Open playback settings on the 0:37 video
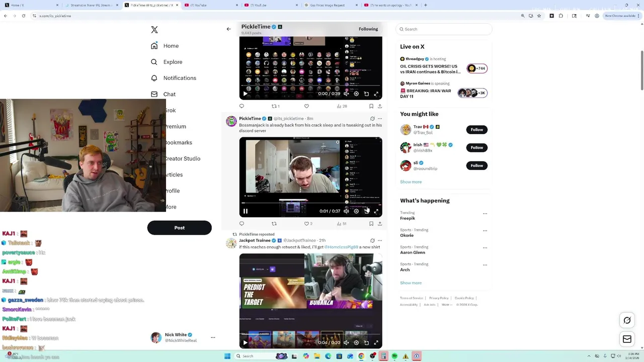This screenshot has height=362, width=644. (x=356, y=211)
